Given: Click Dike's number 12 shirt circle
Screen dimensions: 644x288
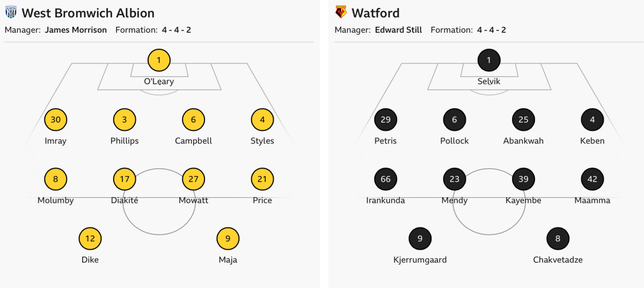Looking at the screenshot, I should point(90,239).
